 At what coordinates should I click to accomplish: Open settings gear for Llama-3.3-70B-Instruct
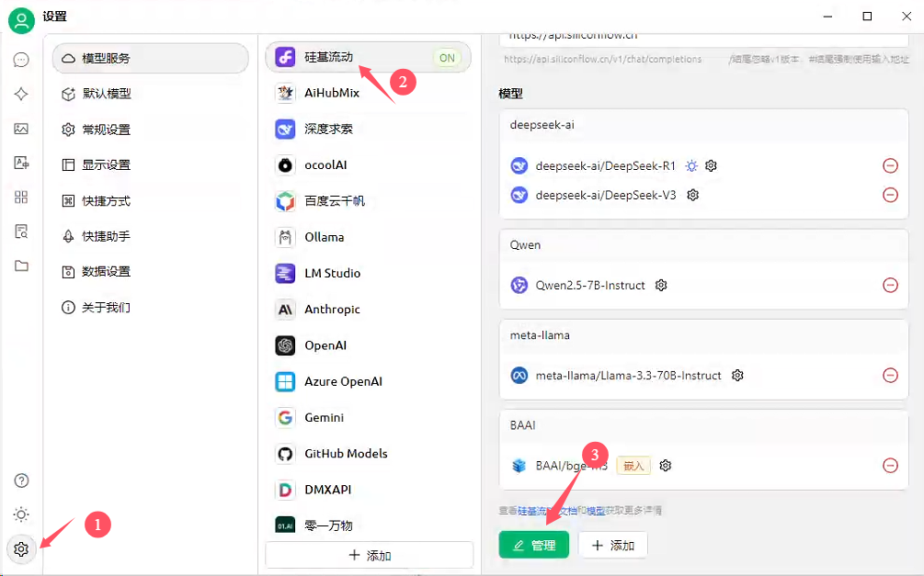pyautogui.click(x=737, y=375)
